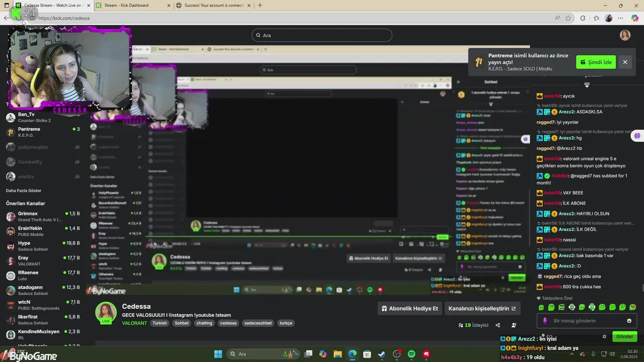Go back with the browser back arrow
Image resolution: width=644 pixels, height=362 pixels.
pyautogui.click(x=6, y=18)
